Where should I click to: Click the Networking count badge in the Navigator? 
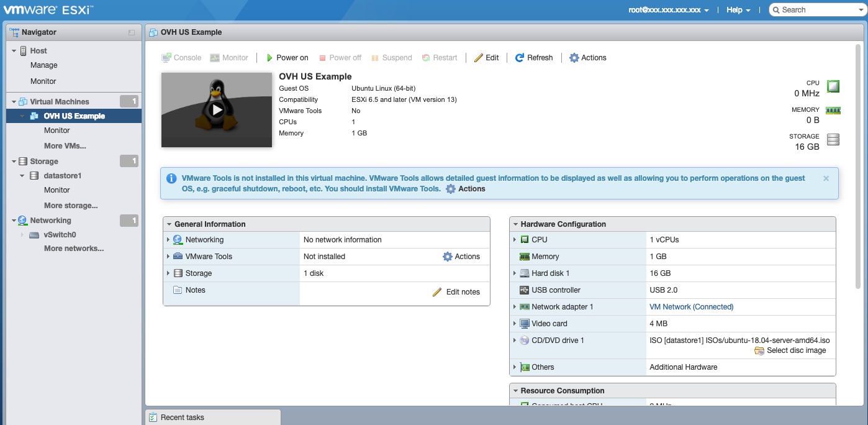click(129, 221)
